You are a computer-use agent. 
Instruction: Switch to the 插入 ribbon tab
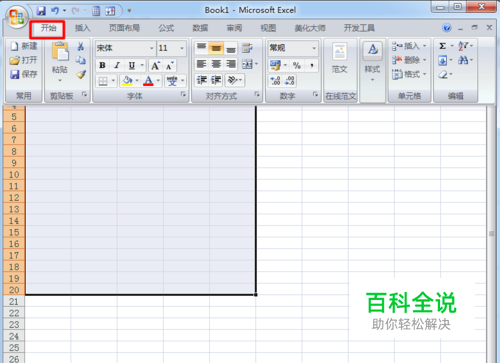pyautogui.click(x=82, y=28)
